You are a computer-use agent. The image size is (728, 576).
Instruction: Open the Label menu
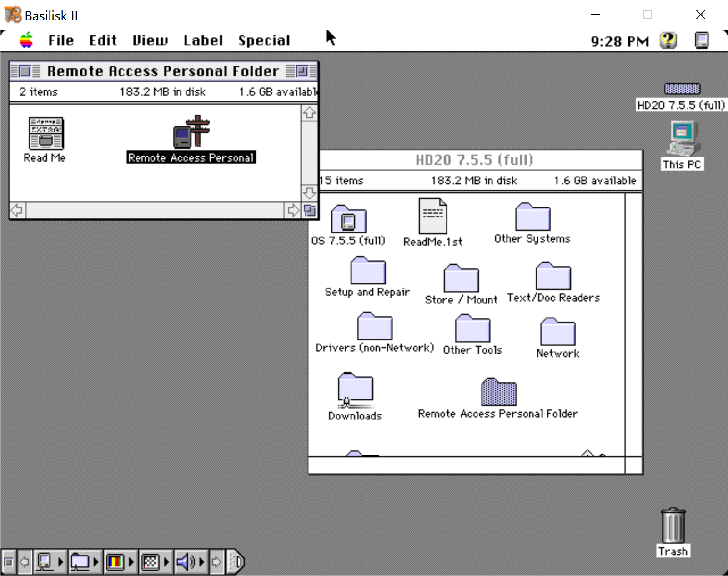pyautogui.click(x=203, y=40)
